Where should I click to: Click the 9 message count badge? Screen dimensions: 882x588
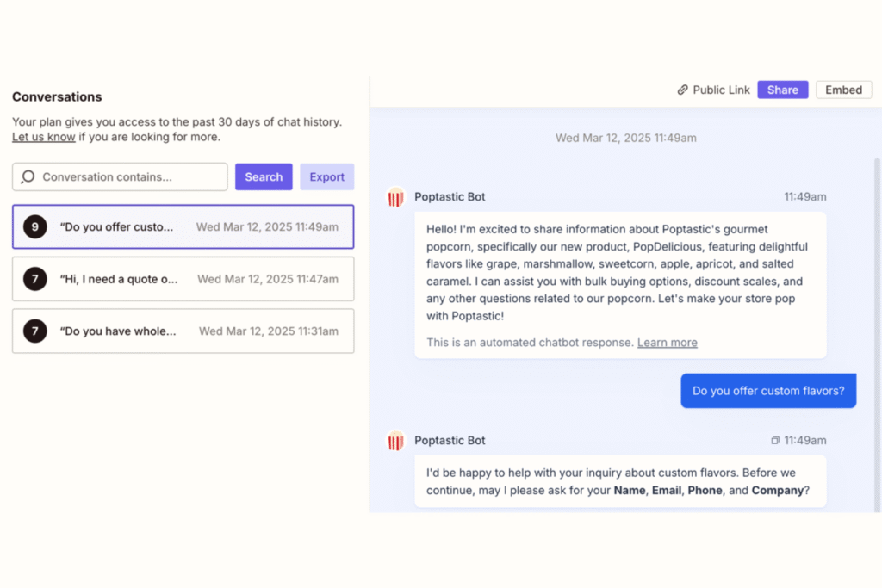coord(34,226)
